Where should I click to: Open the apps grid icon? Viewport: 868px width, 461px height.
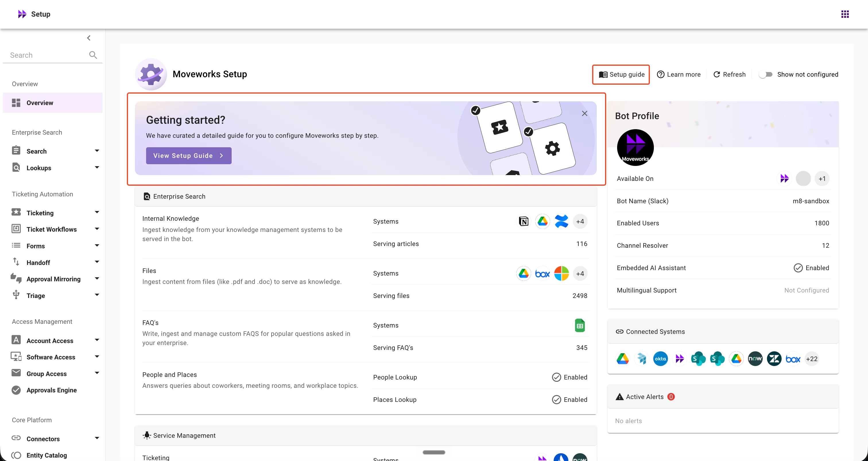click(845, 14)
